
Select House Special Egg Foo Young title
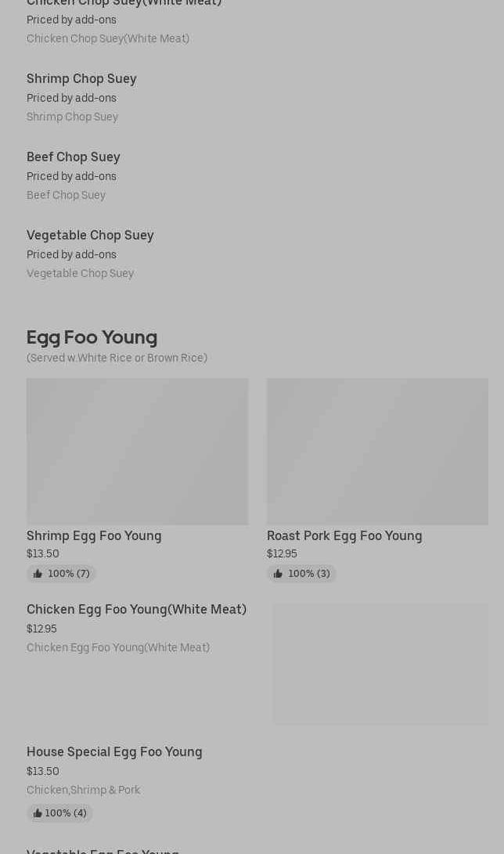point(114,752)
